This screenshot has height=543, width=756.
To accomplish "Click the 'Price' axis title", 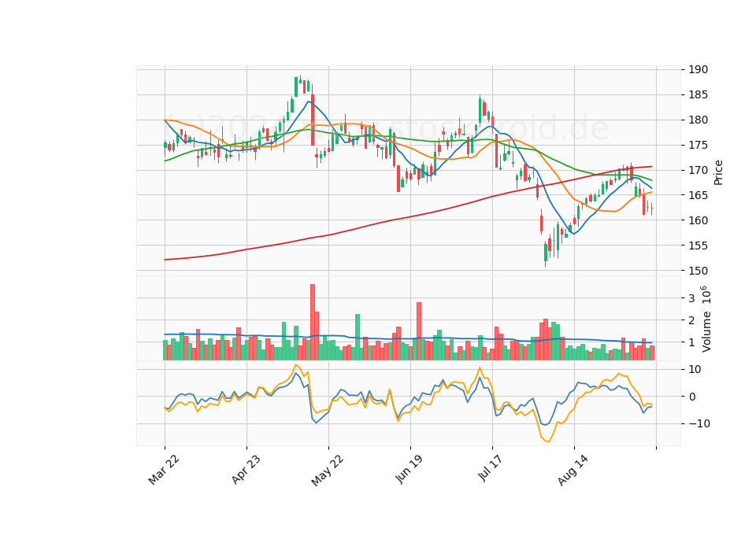I will tap(718, 172).
